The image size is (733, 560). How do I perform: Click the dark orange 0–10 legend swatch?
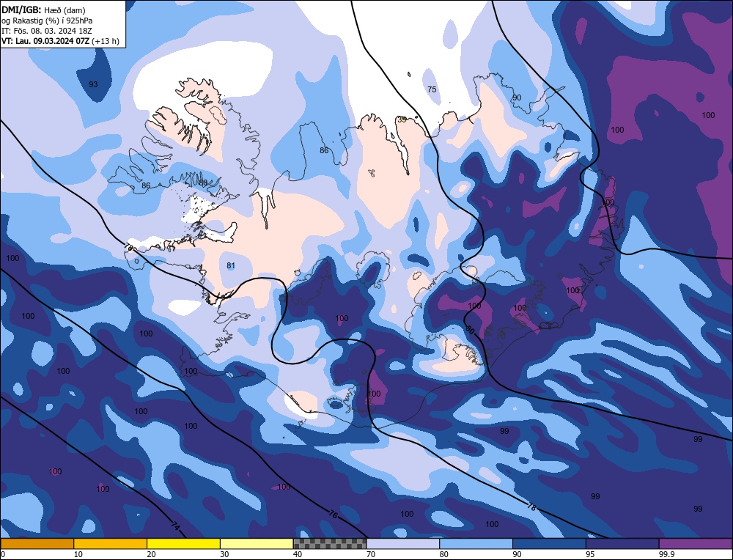pos(37,543)
